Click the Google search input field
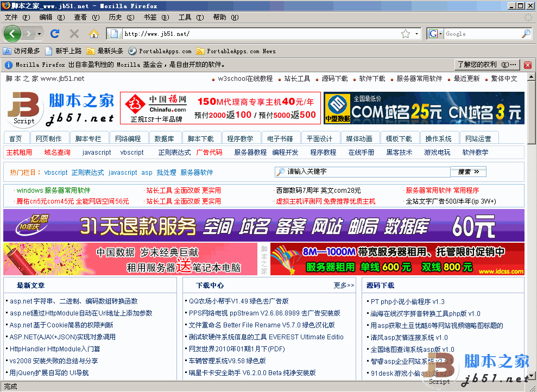 click(x=483, y=34)
